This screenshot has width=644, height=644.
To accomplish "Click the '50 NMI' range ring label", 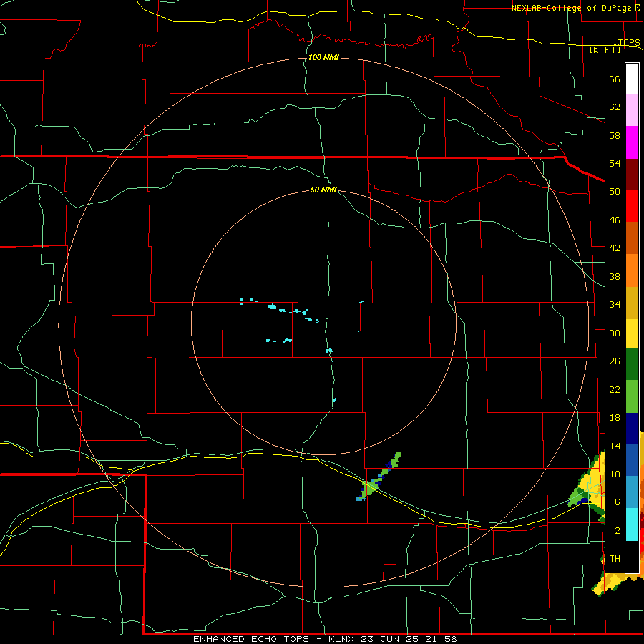I will [x=323, y=190].
